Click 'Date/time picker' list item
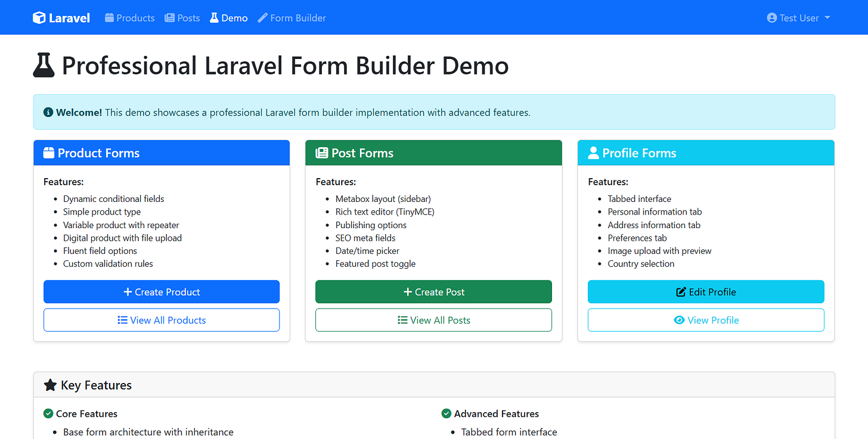Viewport: 868px width, 439px height. [x=367, y=251]
